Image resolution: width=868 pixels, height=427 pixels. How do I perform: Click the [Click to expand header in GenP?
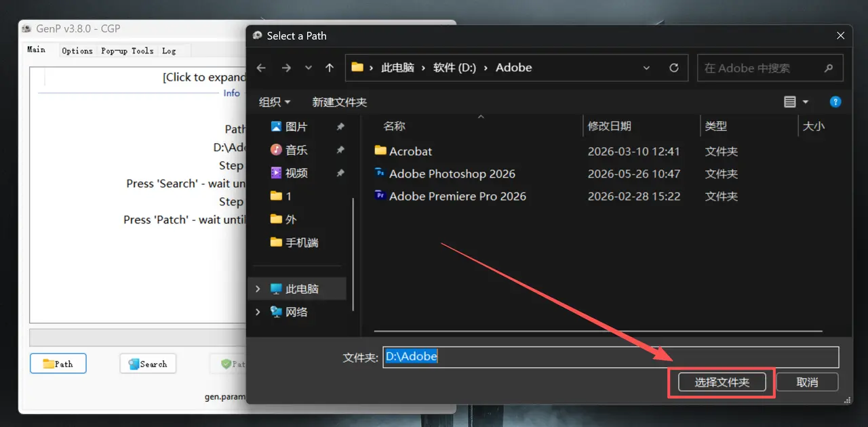[203, 77]
